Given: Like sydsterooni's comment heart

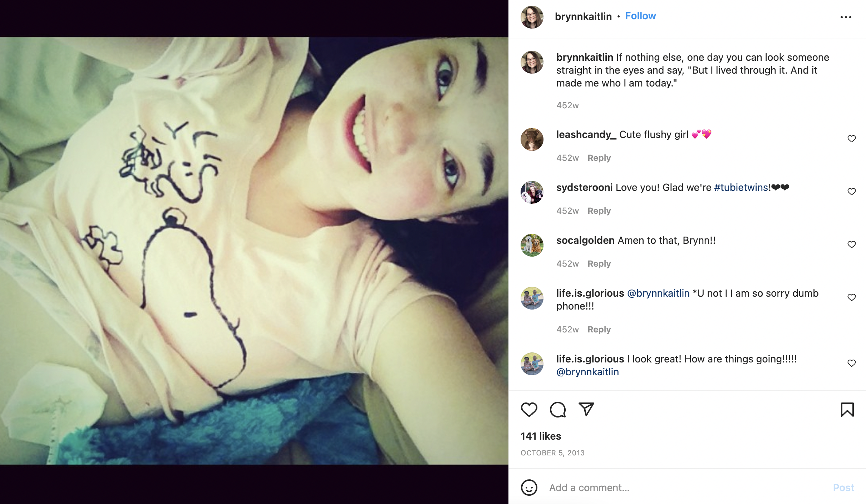Looking at the screenshot, I should (x=851, y=192).
